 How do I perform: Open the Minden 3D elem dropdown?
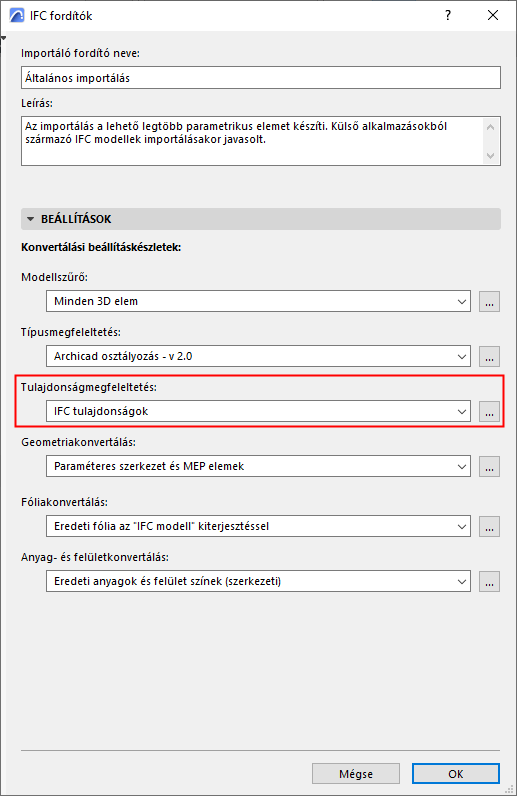pyautogui.click(x=258, y=302)
